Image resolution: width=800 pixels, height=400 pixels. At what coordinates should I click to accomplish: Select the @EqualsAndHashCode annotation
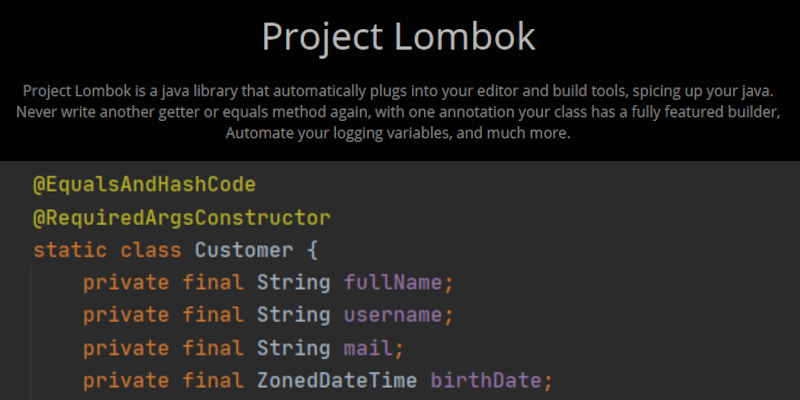click(145, 185)
